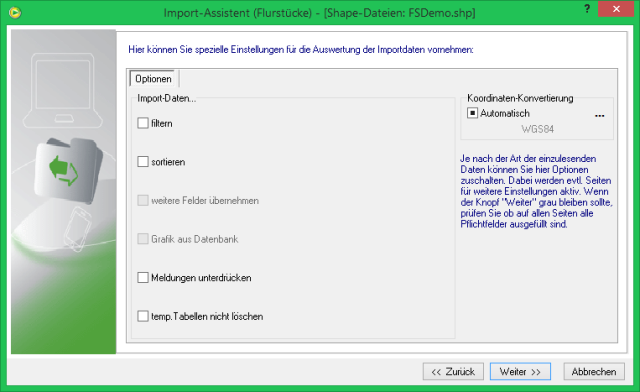Go back with Zurück button
Image resolution: width=640 pixels, height=392 pixels.
click(x=453, y=372)
